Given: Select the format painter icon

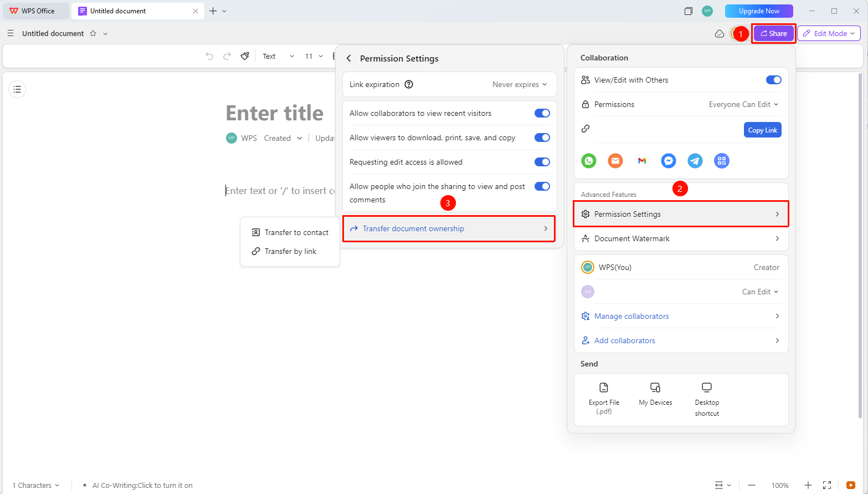Looking at the screenshot, I should click(245, 56).
